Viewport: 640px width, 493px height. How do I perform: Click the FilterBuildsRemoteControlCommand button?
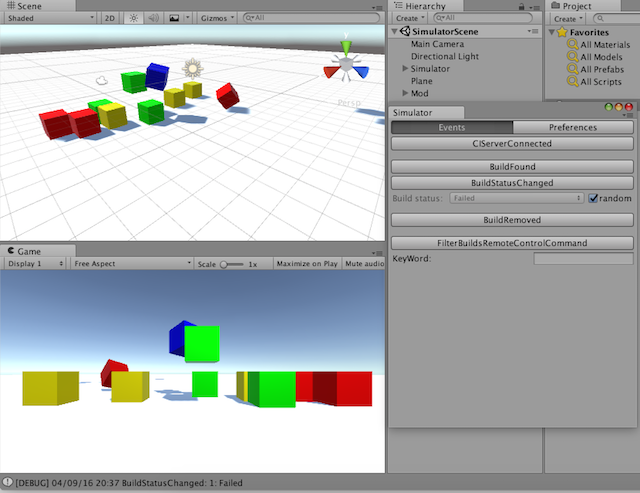click(x=512, y=243)
